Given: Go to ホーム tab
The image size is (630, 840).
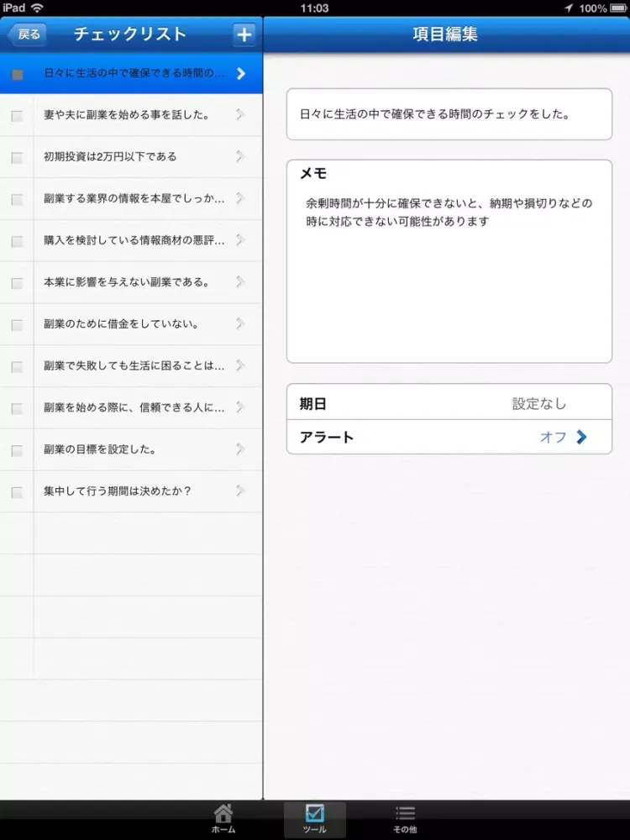Looking at the screenshot, I should [223, 819].
